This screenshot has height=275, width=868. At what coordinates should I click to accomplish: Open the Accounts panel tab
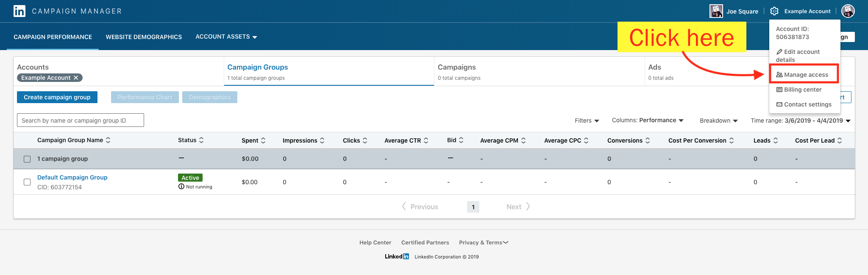pyautogui.click(x=119, y=72)
